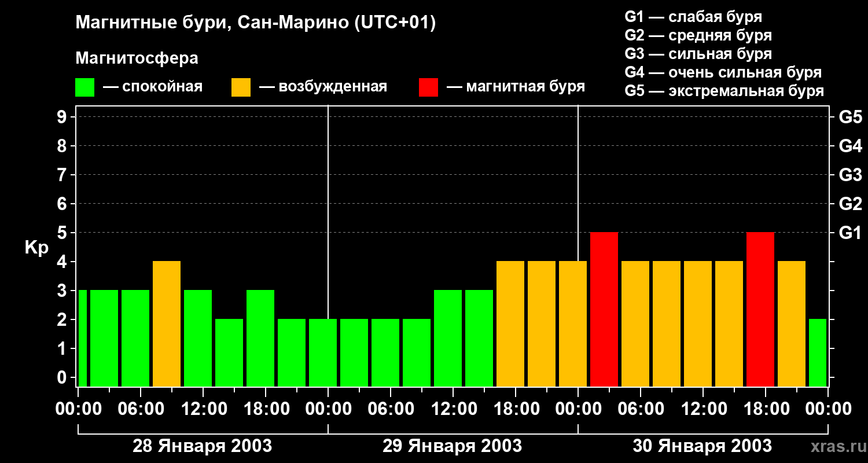Click the green bar over 18:00 on 28 Января
The image size is (868, 463).
tap(260, 338)
